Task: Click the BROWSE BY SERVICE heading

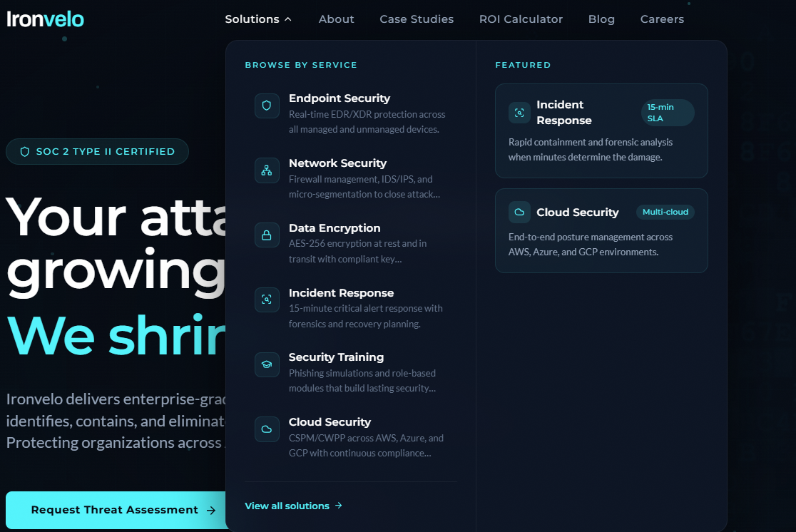Action: 301,65
